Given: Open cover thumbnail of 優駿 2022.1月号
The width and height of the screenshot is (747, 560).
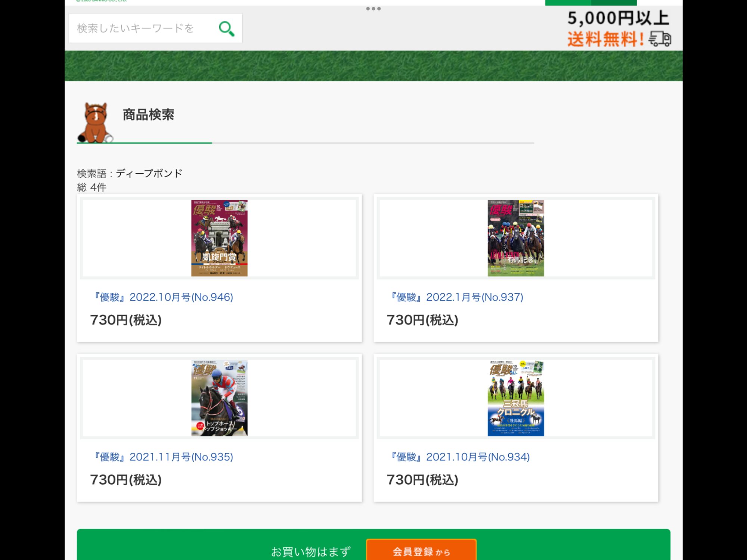Looking at the screenshot, I should tap(515, 238).
